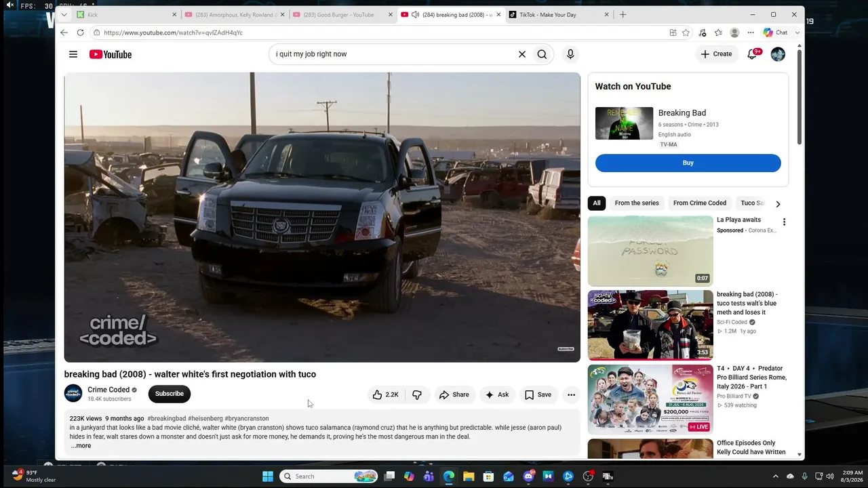The width and height of the screenshot is (868, 488).
Task: Open the tuco tests walt's blue meth thumbnail
Action: point(650,325)
